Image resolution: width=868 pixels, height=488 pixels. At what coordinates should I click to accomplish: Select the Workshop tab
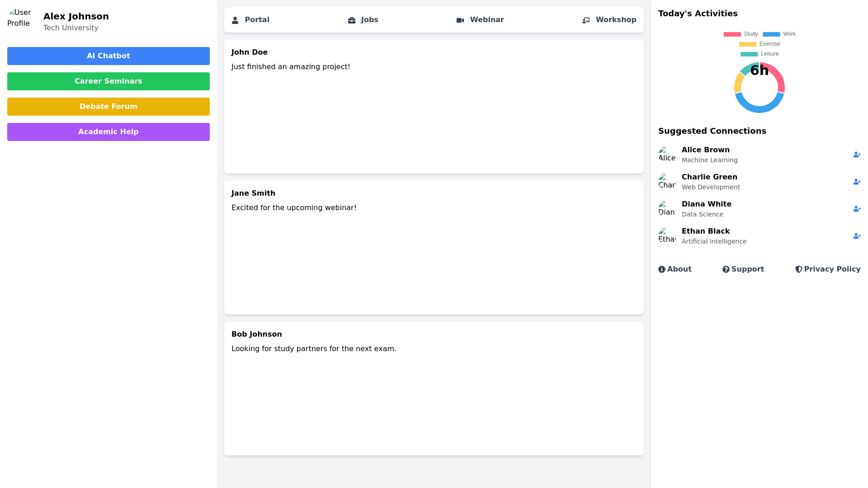pyautogui.click(x=609, y=20)
